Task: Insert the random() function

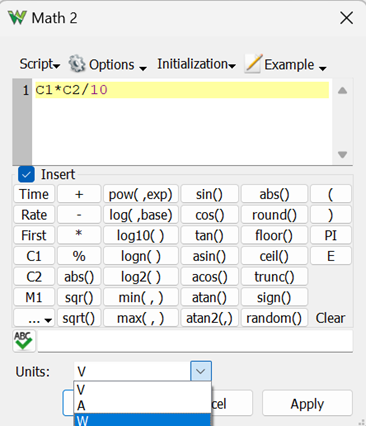Action: (274, 318)
